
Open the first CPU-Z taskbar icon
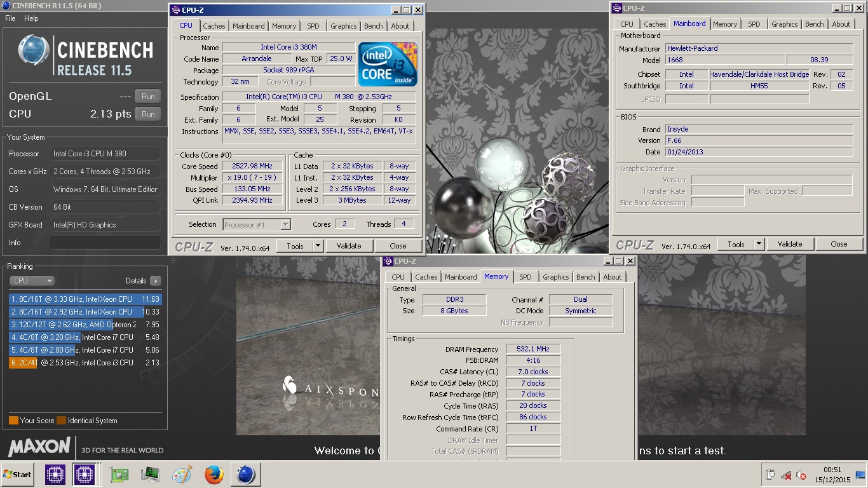coord(55,474)
